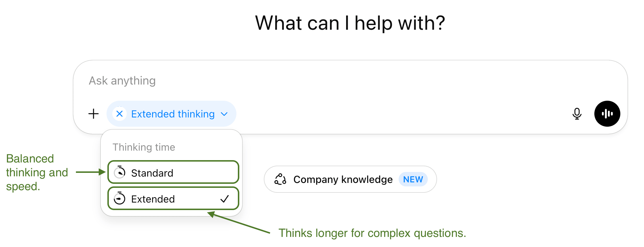Click the checkmark on the Extended option
644x247 pixels.
point(225,199)
